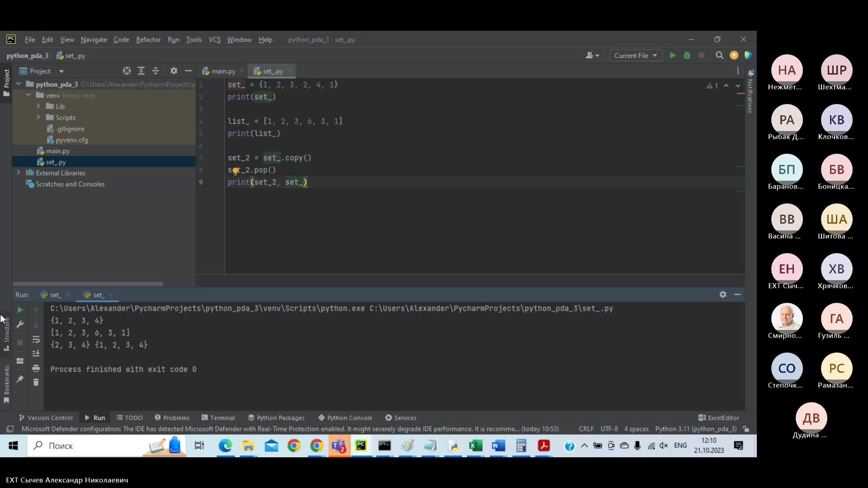Switch to main.py editor tab
868x488 pixels.
223,71
